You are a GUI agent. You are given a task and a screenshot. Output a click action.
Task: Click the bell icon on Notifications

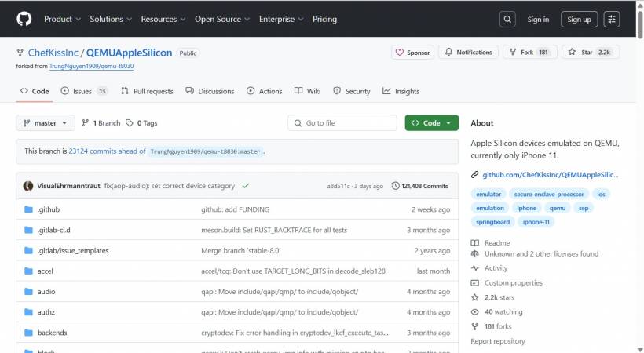pyautogui.click(x=449, y=52)
